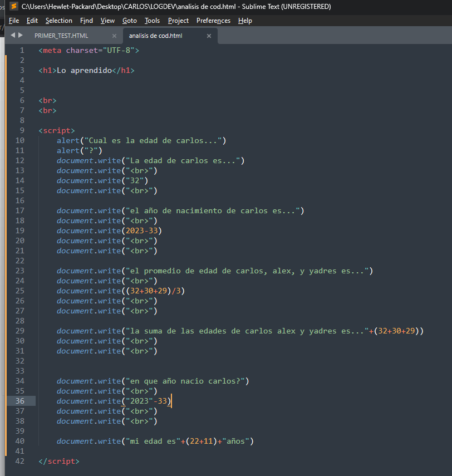Click the text 'Lo aprendido' in the h1
Image resolution: width=452 pixels, height=476 pixels.
coord(85,71)
